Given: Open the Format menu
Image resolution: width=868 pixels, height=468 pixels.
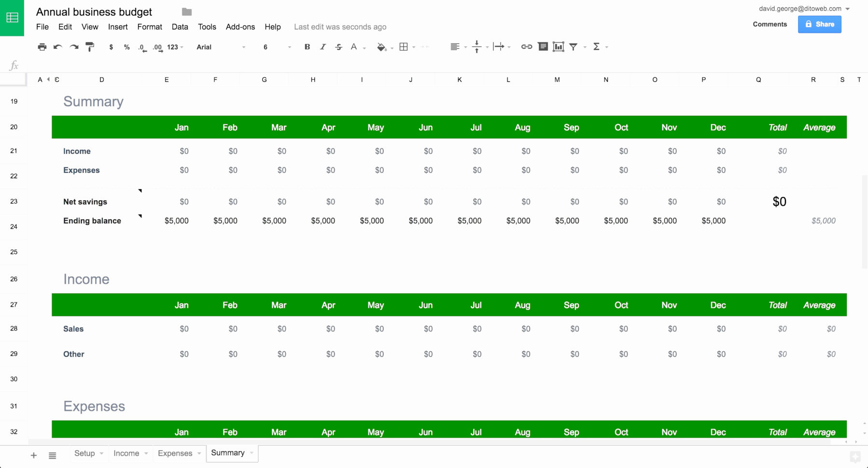Looking at the screenshot, I should coord(150,27).
